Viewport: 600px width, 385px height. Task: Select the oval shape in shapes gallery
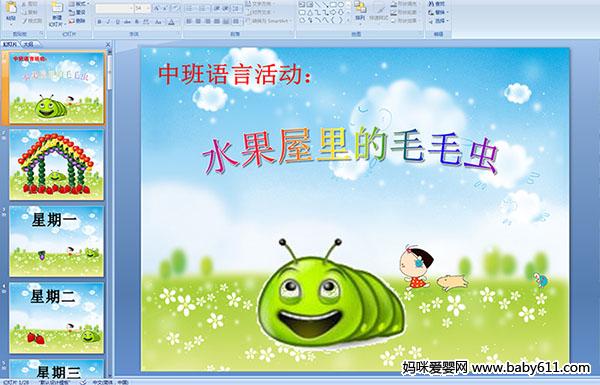coord(341,4)
